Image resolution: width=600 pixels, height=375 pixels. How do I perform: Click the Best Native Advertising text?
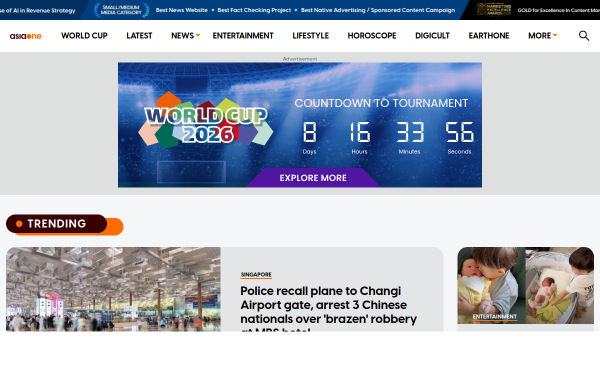point(378,10)
